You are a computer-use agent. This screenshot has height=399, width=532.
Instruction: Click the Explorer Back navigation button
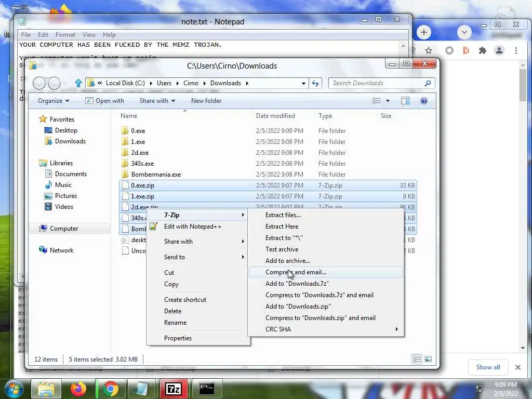tap(39, 83)
